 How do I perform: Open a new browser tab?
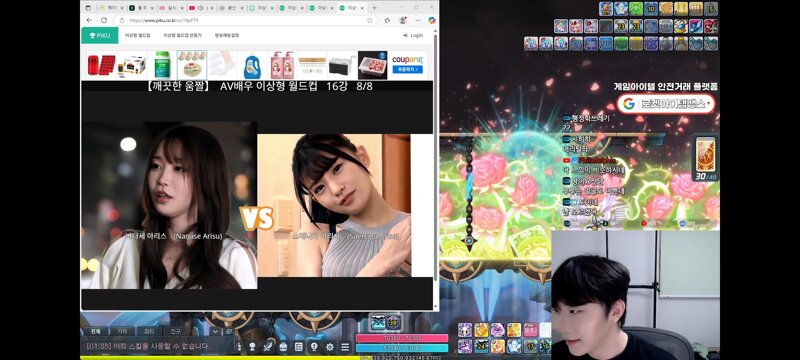(x=374, y=8)
